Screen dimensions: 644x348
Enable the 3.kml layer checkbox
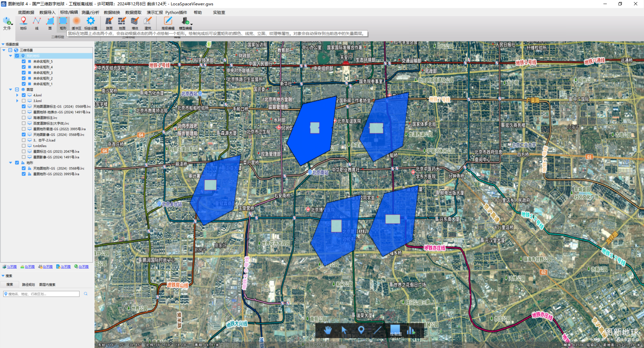23,101
